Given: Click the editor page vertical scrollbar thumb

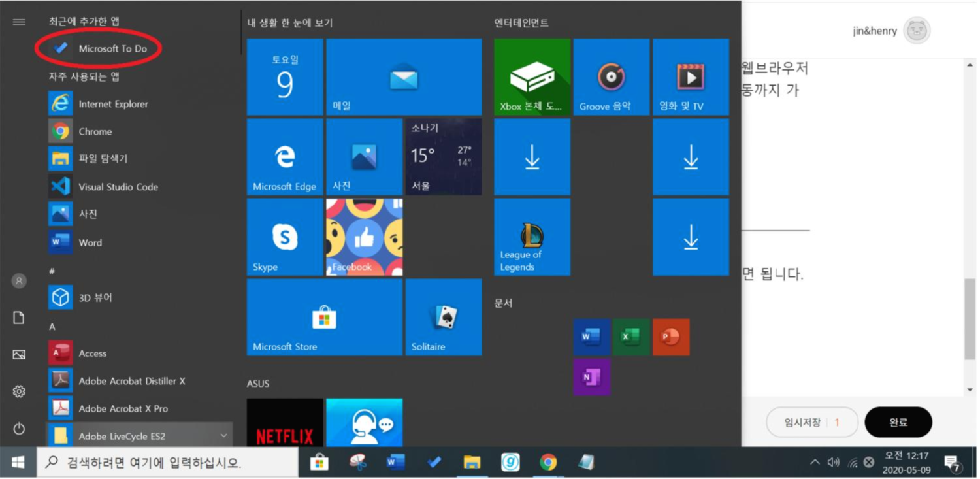Looking at the screenshot, I should tap(970, 319).
